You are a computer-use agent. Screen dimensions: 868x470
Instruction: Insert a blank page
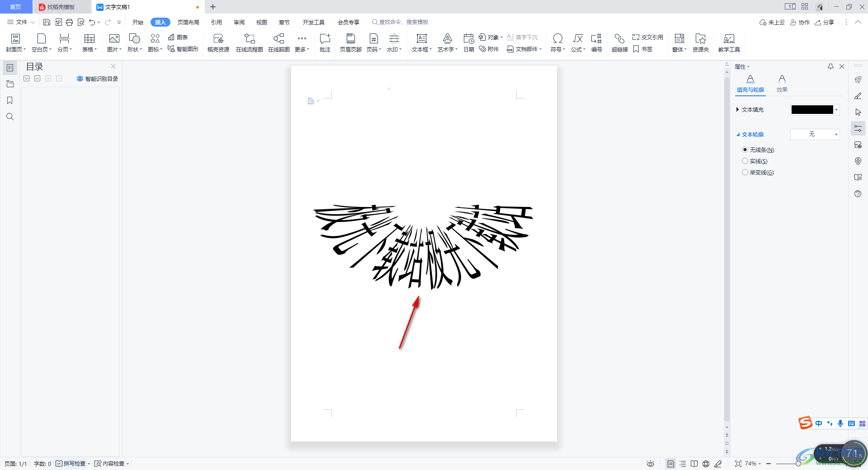[42, 43]
